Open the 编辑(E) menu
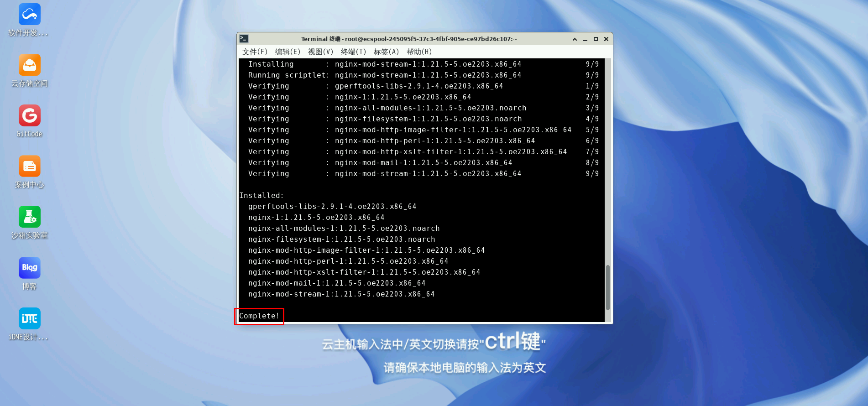This screenshot has width=868, height=406. 288,52
